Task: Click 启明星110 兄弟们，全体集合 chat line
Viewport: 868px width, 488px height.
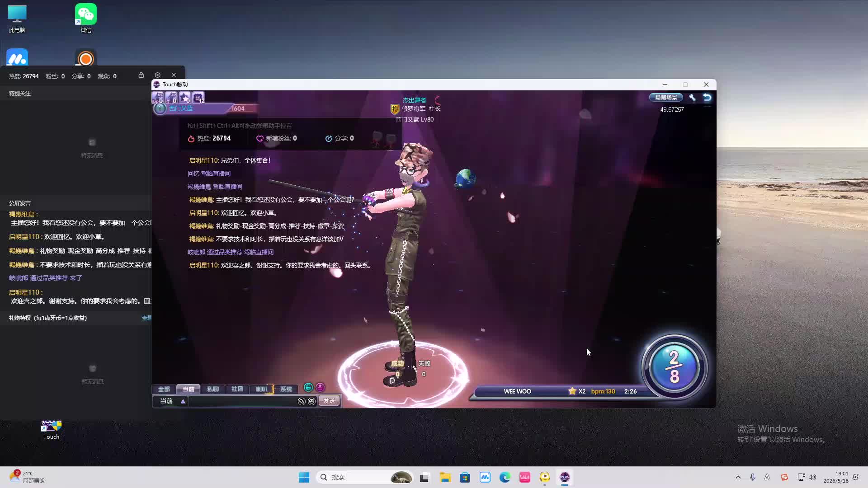Action: pos(230,160)
